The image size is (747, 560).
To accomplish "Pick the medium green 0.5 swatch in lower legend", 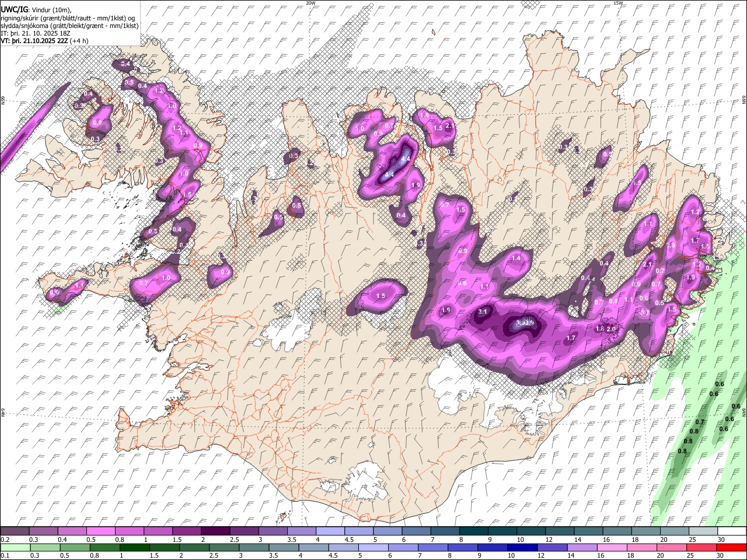I will (x=75, y=547).
